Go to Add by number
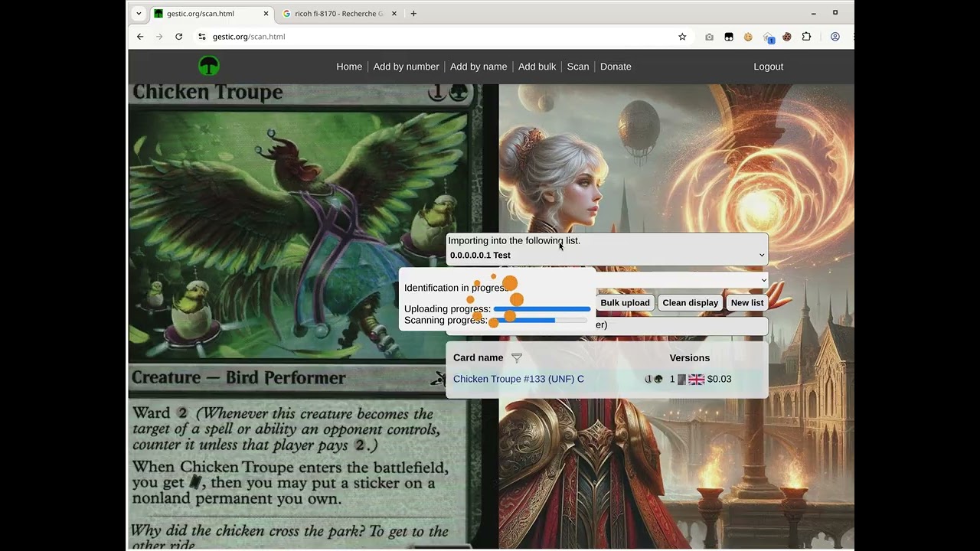Image resolution: width=980 pixels, height=551 pixels. point(406,67)
